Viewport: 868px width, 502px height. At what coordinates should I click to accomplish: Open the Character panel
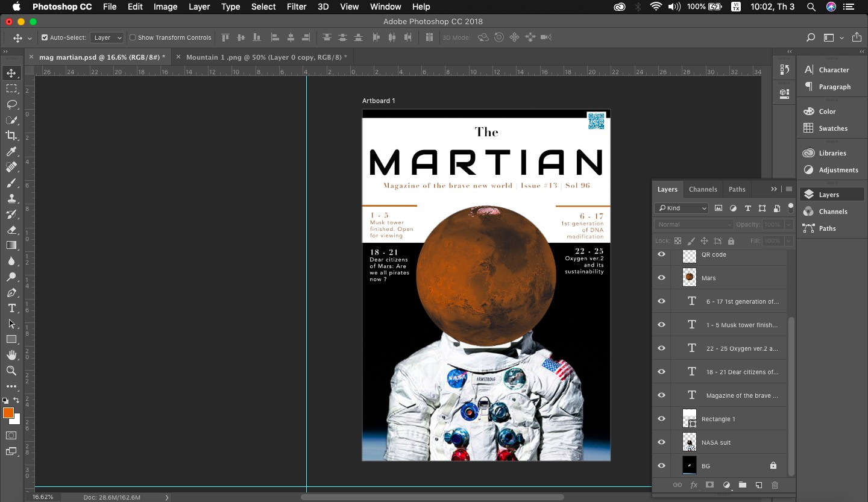coord(834,70)
